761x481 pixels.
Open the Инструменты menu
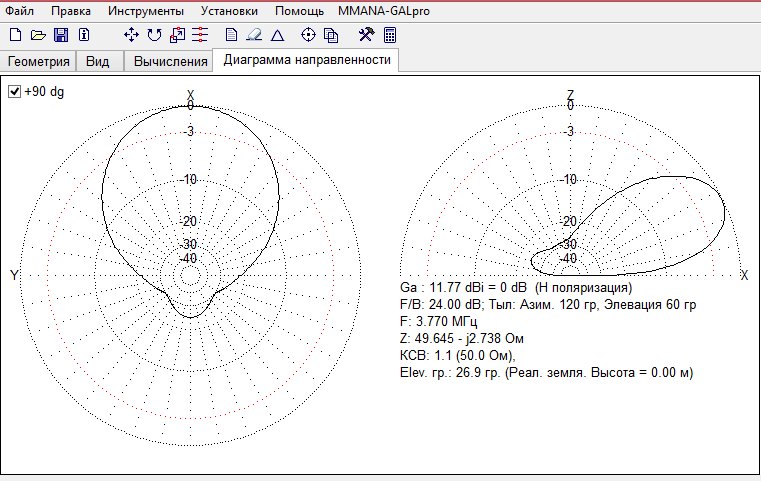[145, 11]
